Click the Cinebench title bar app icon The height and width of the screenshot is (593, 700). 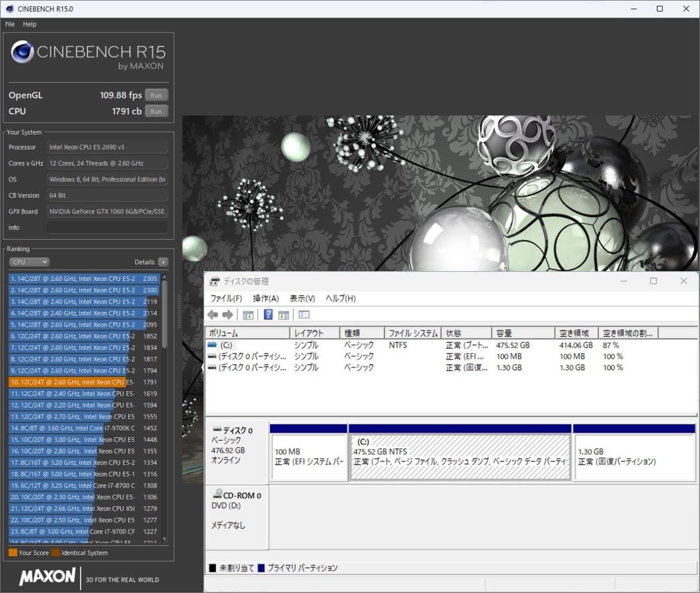[x=9, y=9]
